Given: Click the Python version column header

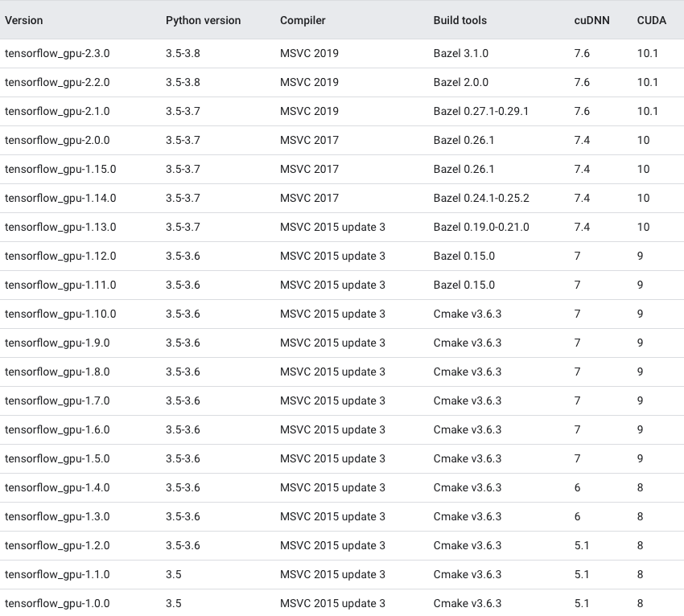Looking at the screenshot, I should click(203, 20).
